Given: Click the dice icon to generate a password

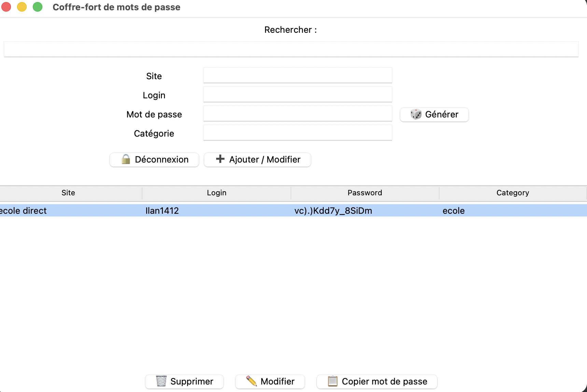Looking at the screenshot, I should (416, 114).
